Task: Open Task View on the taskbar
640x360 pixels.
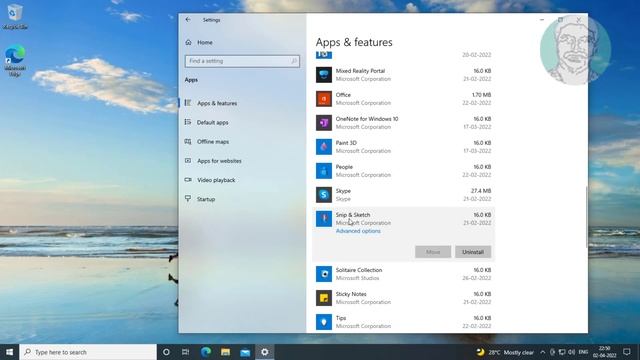Action: pyautogui.click(x=185, y=352)
